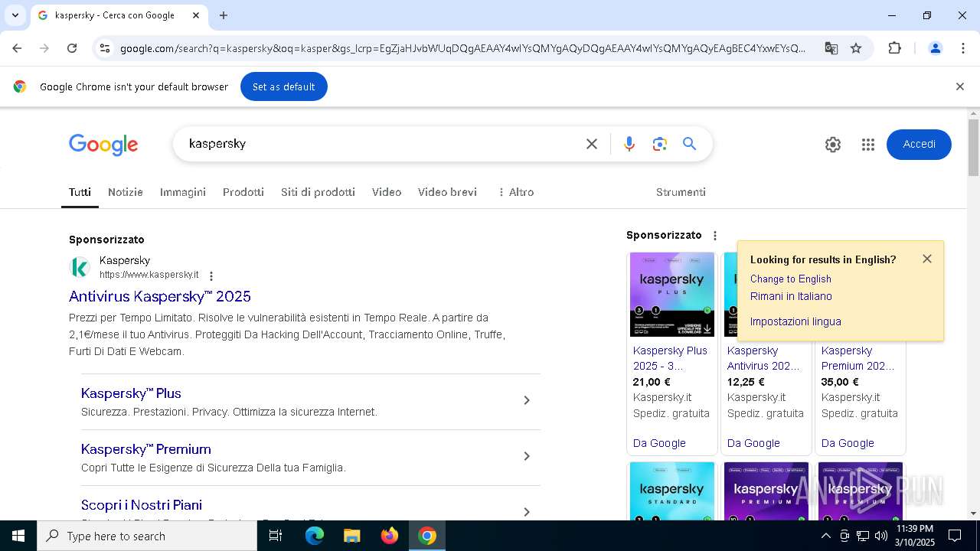Expand the Altro more filters menu

click(x=515, y=192)
